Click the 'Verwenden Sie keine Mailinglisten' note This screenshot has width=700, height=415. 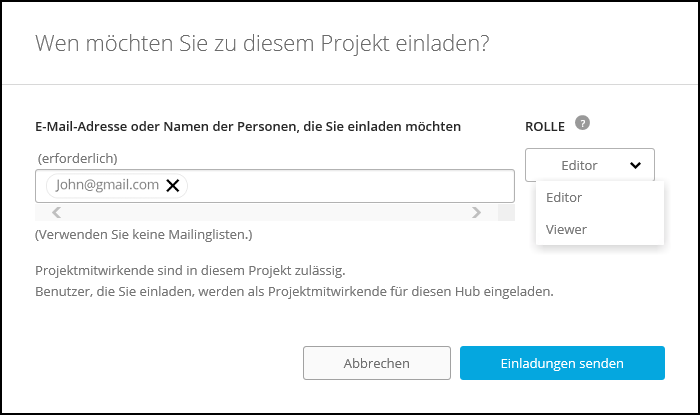pyautogui.click(x=143, y=235)
